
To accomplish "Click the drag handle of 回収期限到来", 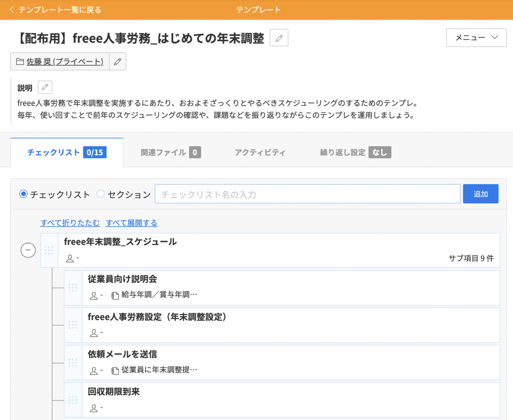I will click(73, 400).
